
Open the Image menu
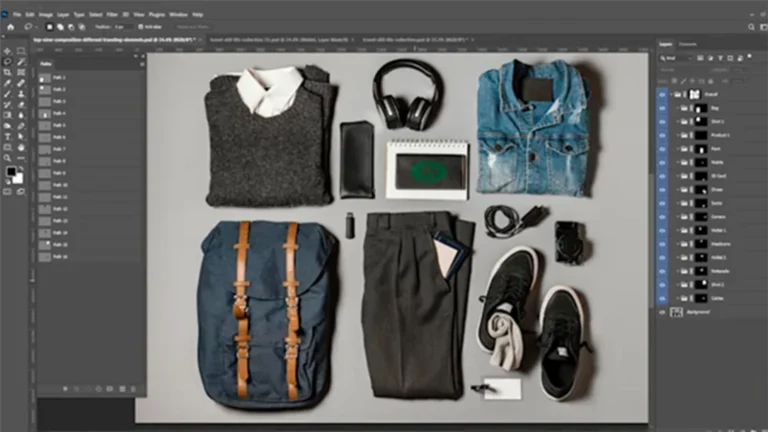click(46, 15)
